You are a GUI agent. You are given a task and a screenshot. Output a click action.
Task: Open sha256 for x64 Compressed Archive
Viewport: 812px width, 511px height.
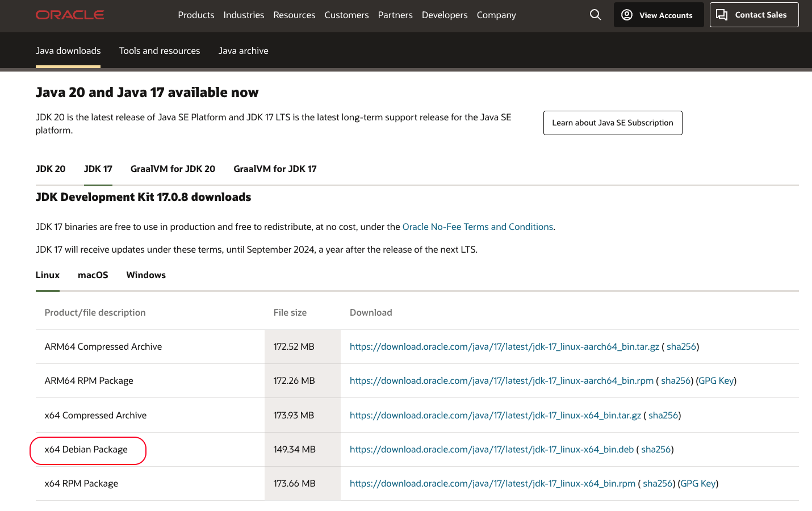tap(663, 415)
